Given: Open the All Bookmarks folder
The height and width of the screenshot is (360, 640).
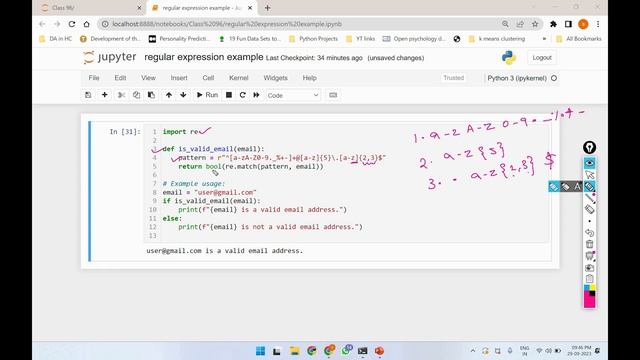Looking at the screenshot, I should pos(579,39).
